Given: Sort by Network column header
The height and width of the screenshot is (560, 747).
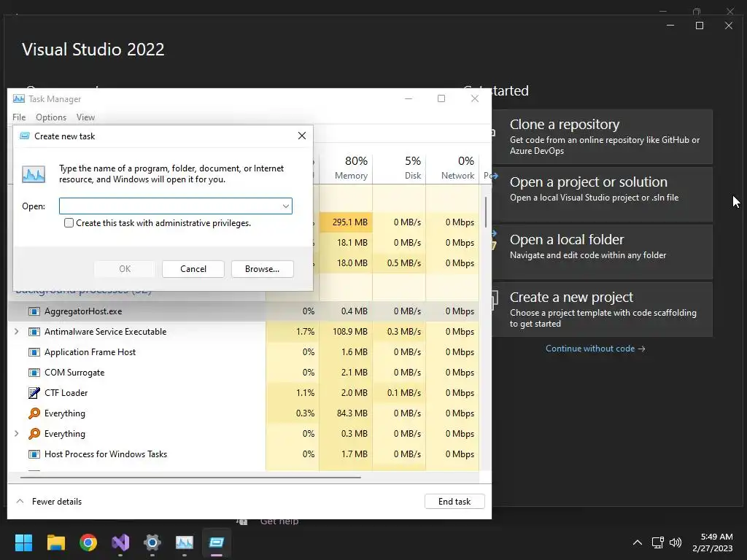Looking at the screenshot, I should tap(452, 168).
